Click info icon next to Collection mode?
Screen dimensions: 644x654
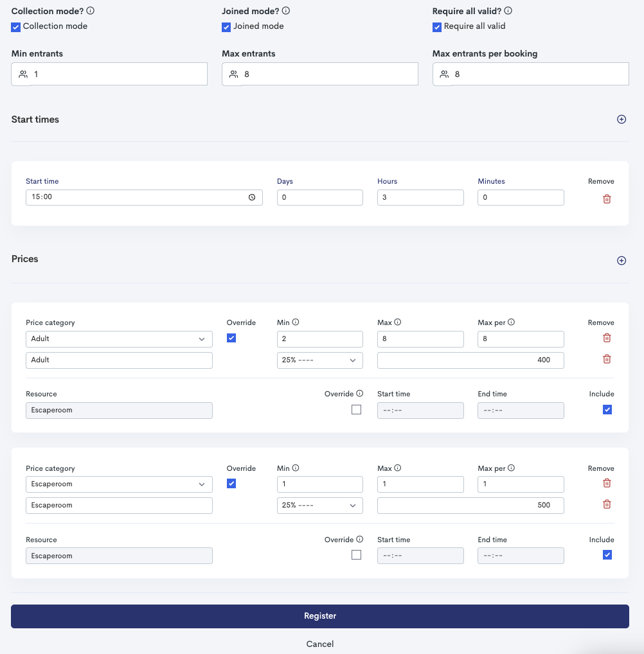click(90, 11)
